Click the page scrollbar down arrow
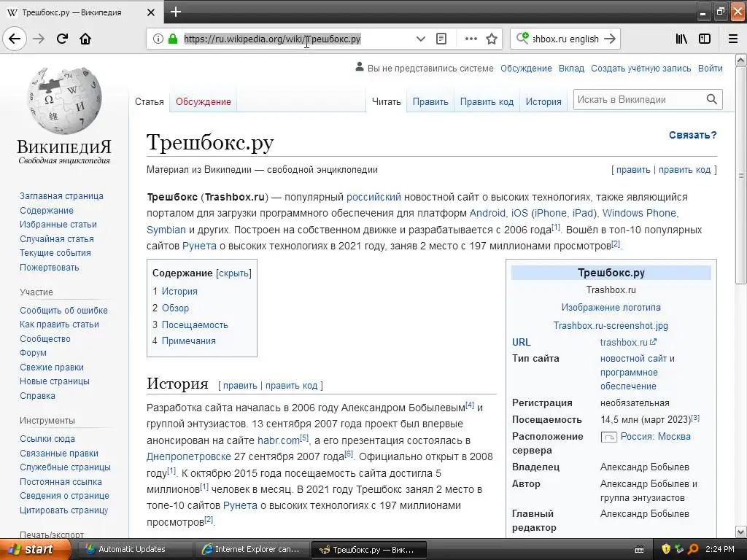 click(x=741, y=532)
